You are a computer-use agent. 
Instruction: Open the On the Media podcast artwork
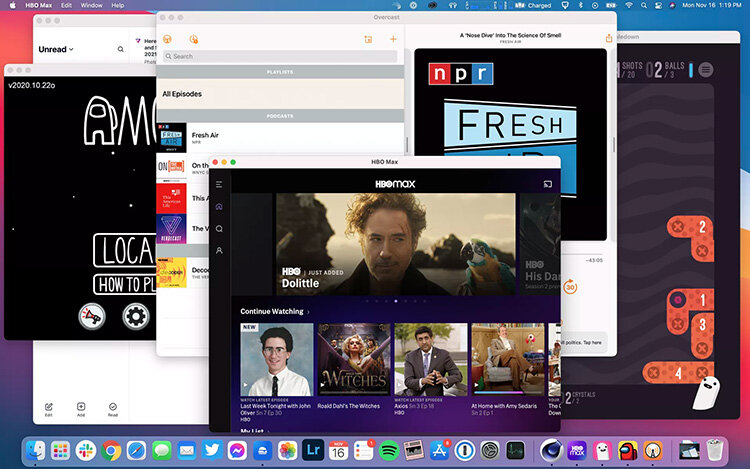(x=171, y=167)
